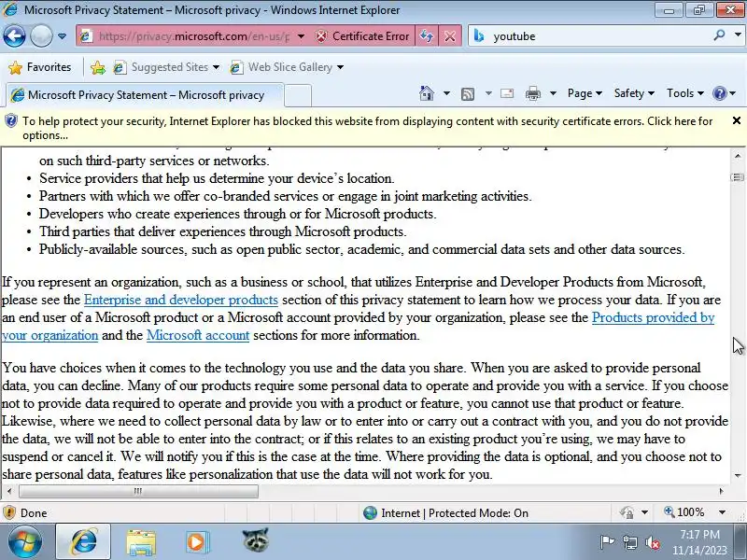Click the Add to Favorites Bar icon
The height and width of the screenshot is (560, 747).
[x=98, y=67]
